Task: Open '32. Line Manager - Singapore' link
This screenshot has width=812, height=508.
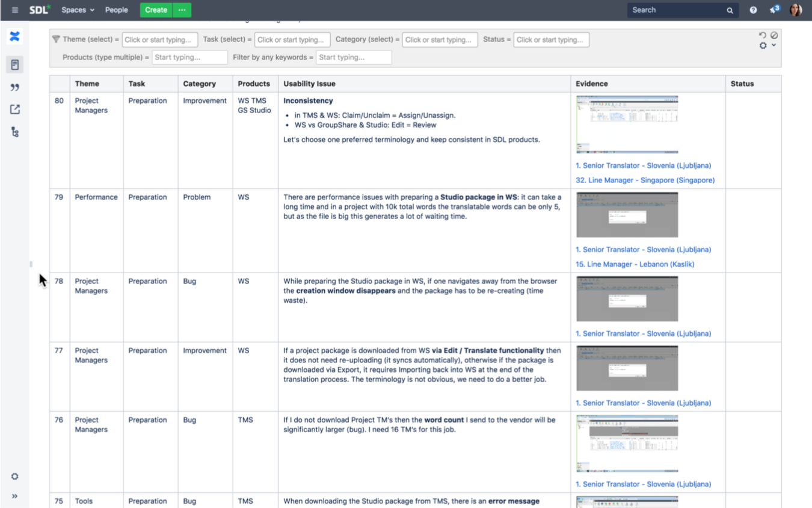Action: tap(645, 180)
